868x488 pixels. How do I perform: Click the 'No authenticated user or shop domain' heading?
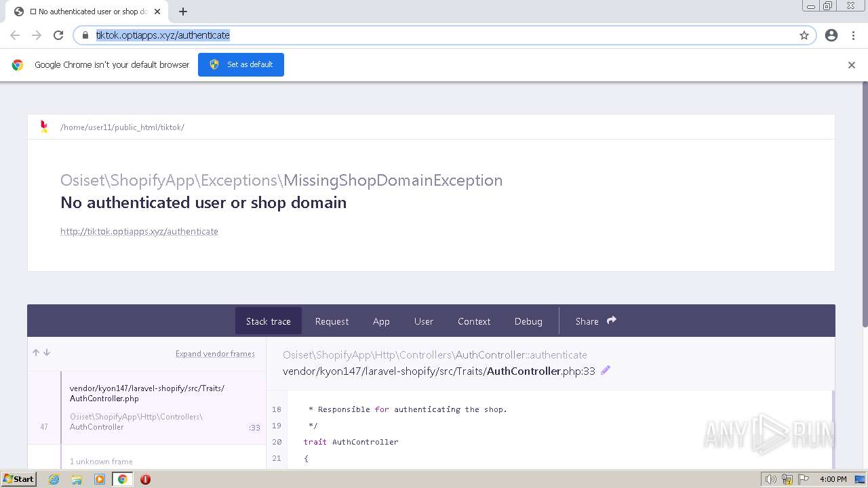pyautogui.click(x=203, y=203)
